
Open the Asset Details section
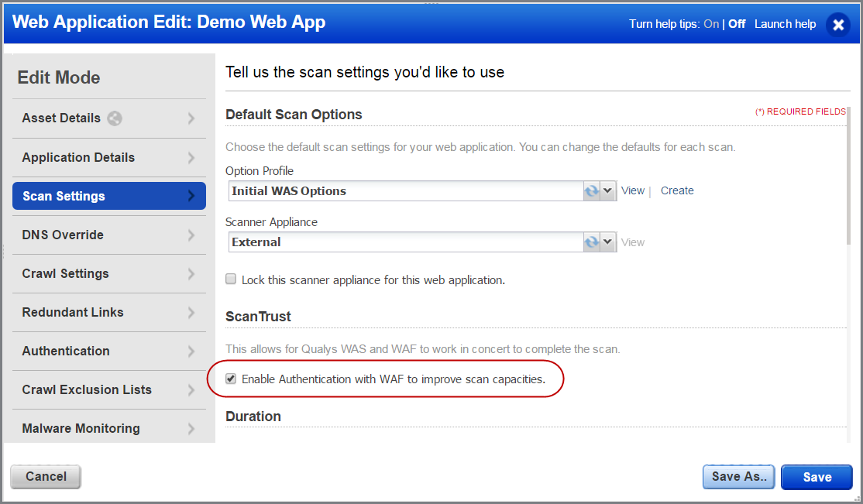click(x=109, y=118)
